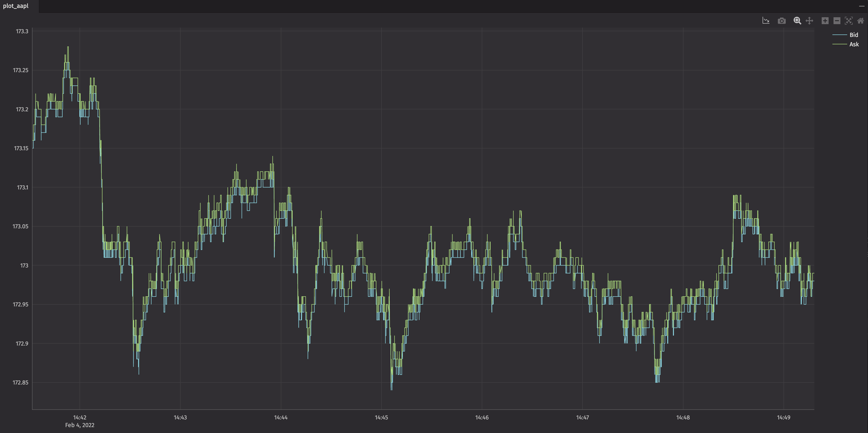
Task: Click the 14:49 x-axis time label
Action: pyautogui.click(x=784, y=417)
